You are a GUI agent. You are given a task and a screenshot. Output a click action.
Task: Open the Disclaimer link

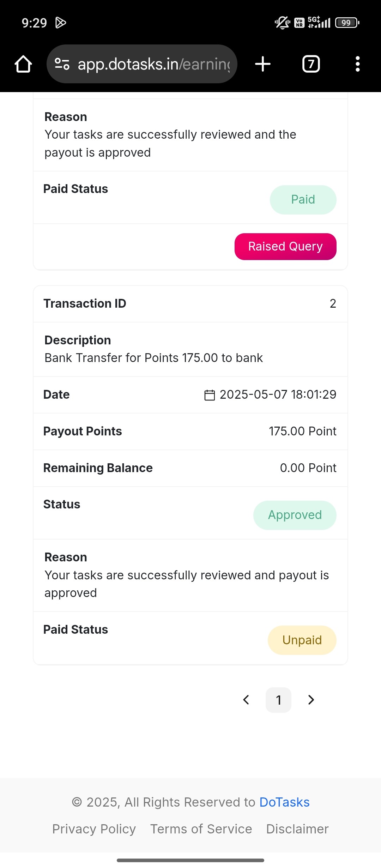click(297, 829)
